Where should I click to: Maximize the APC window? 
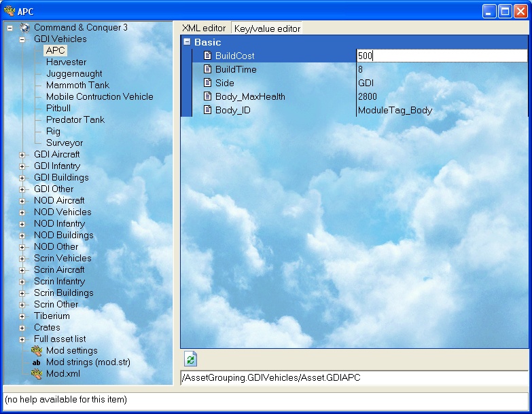(x=505, y=11)
